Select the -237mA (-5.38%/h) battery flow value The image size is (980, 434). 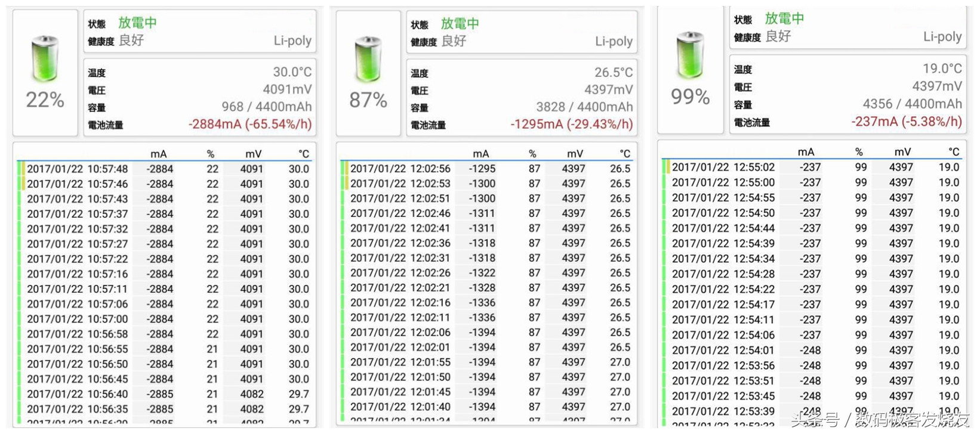[x=907, y=121]
